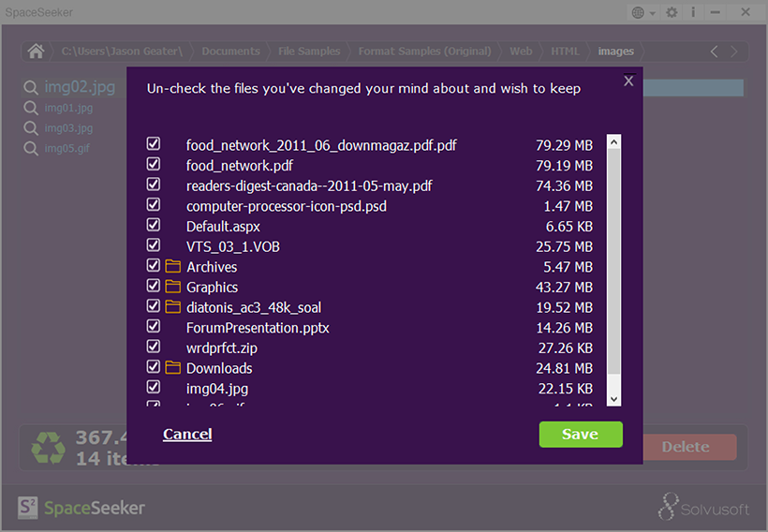Uncheck computer-processor-icon-psd.psd checkbox

coord(154,204)
